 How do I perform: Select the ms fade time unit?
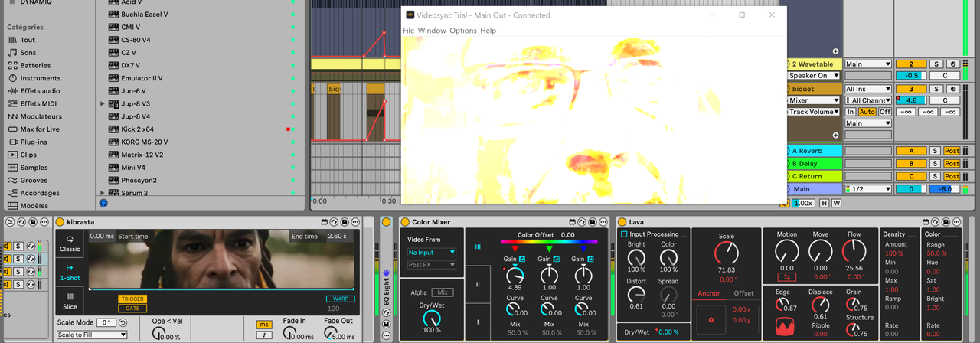click(x=263, y=325)
